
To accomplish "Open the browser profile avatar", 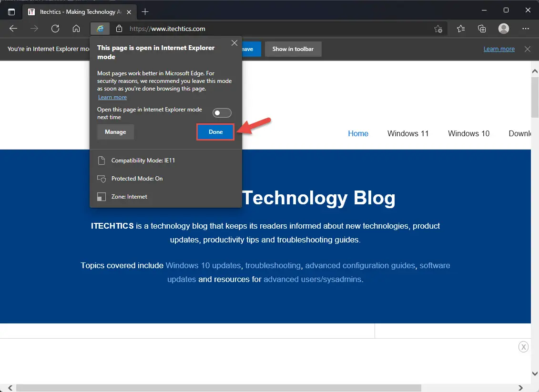I will coord(503,29).
